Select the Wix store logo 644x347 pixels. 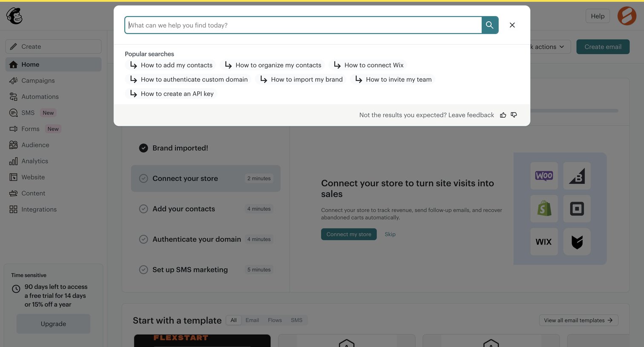(544, 242)
